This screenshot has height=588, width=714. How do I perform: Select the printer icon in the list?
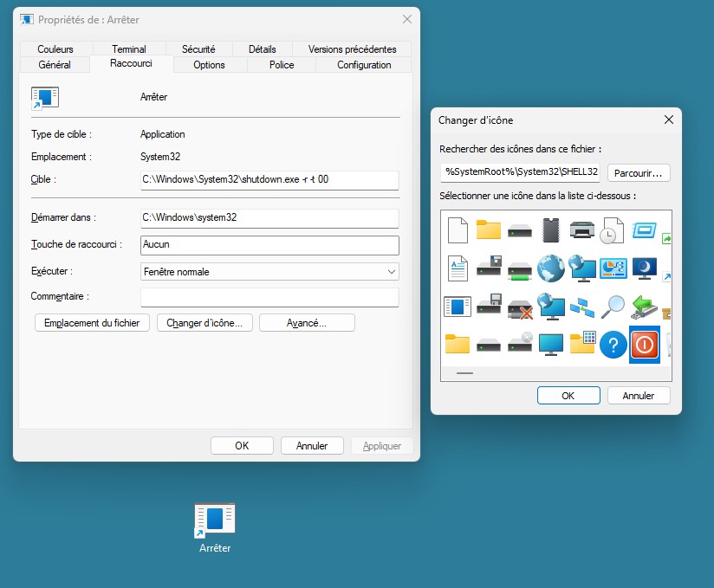point(582,229)
